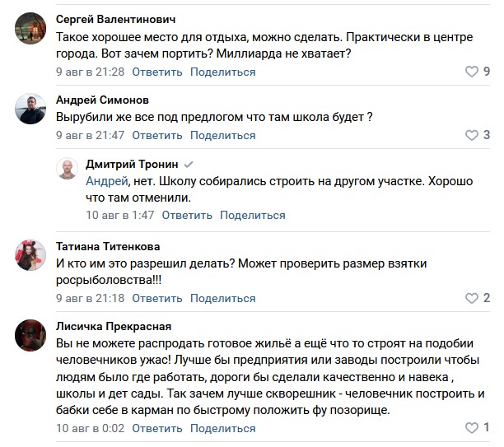
Task: Like Андрей Симонов's comment via heart
Action: pos(472,135)
